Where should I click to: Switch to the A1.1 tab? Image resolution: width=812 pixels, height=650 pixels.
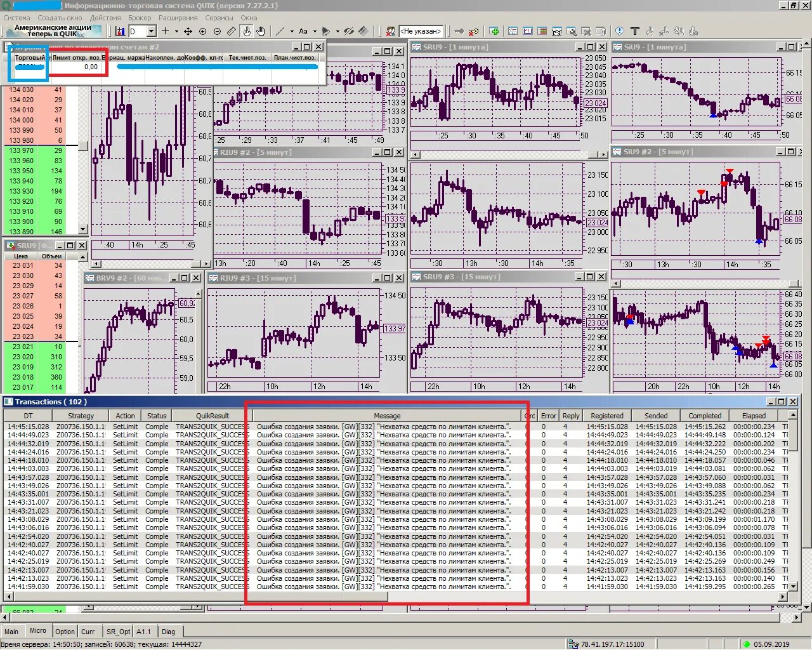tap(144, 632)
